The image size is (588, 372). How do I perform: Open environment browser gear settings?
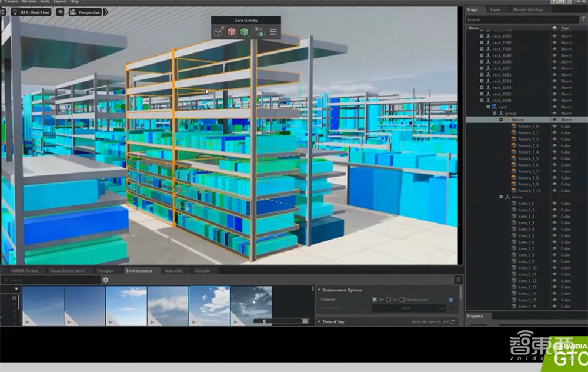106,280
